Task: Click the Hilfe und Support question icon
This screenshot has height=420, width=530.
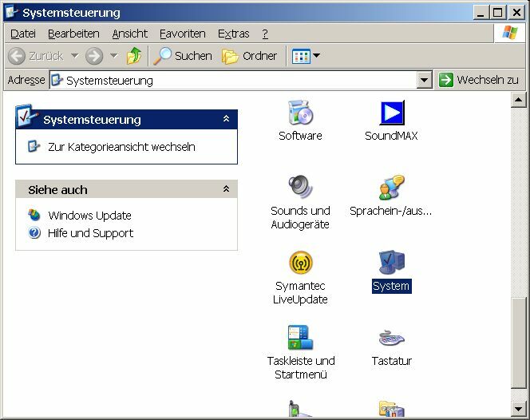Action: coord(34,232)
